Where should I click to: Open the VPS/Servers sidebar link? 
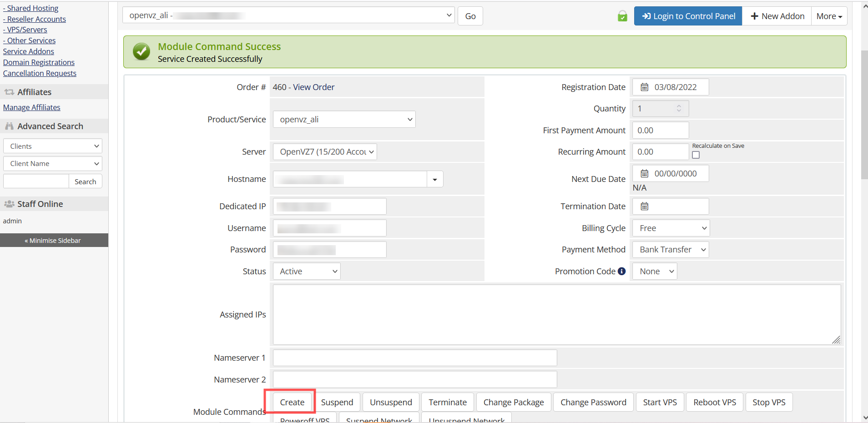(27, 30)
